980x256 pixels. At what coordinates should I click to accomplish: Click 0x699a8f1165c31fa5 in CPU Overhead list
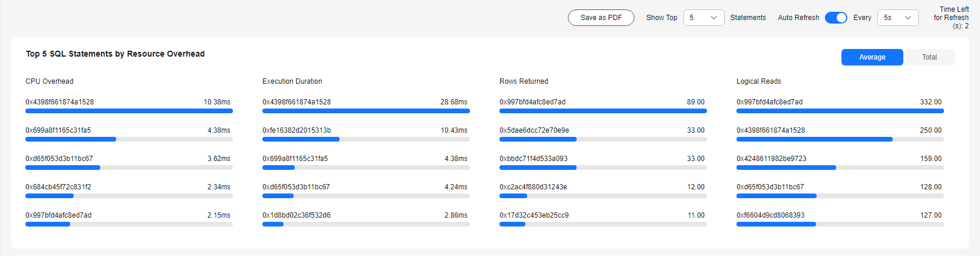(58, 130)
